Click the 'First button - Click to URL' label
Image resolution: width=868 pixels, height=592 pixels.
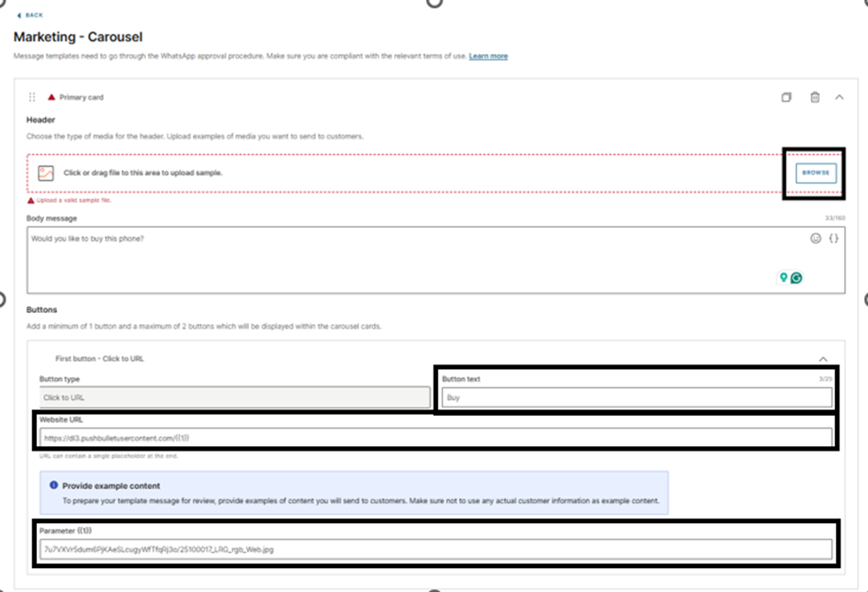[x=99, y=359]
